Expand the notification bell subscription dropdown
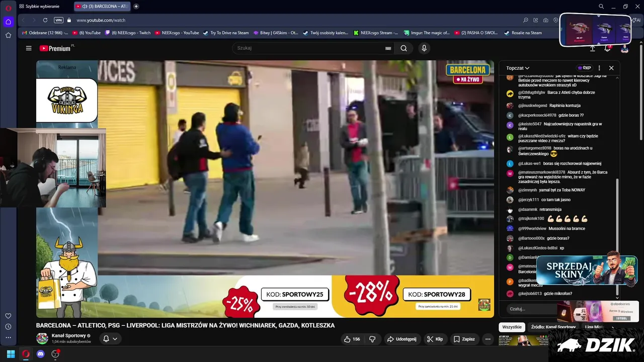 pyautogui.click(x=110, y=339)
